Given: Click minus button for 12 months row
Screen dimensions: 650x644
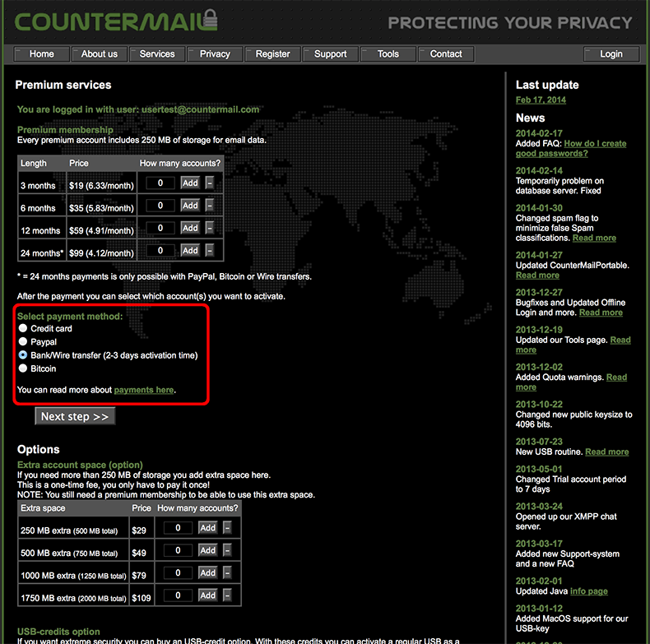Looking at the screenshot, I should click(210, 228).
